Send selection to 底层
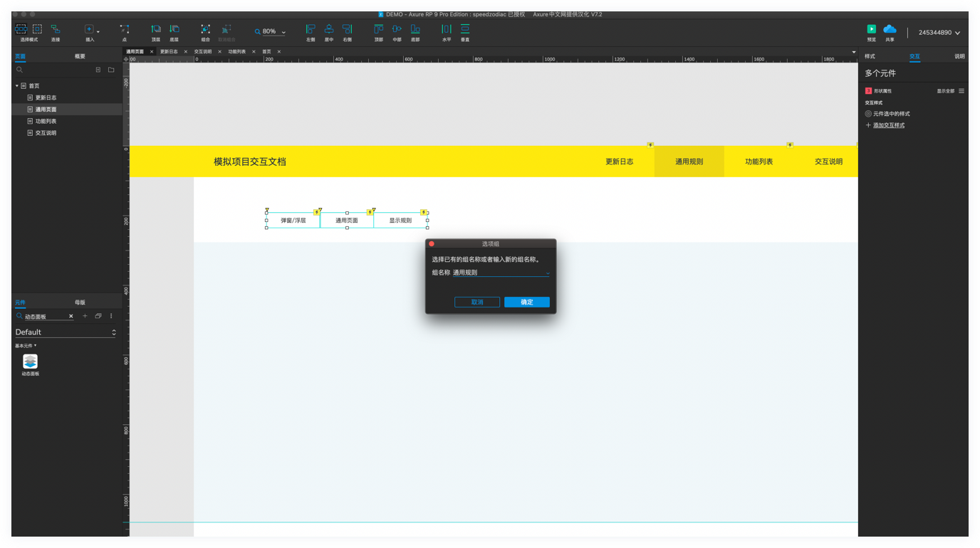The image size is (980, 548). [x=174, y=32]
